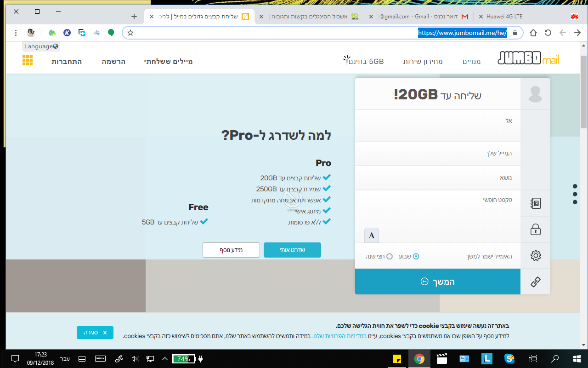588x368 pixels.
Task: Open the 'מיילים ששלחתי' nav item
Action: point(169,62)
